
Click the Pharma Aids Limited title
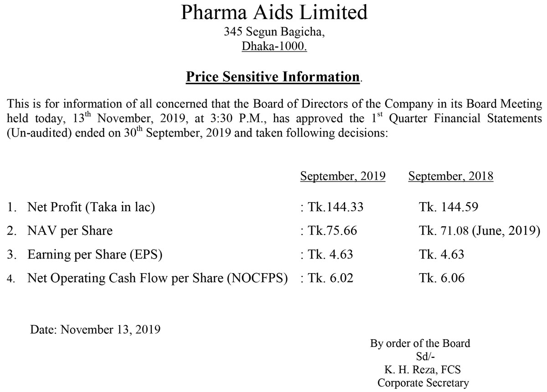click(274, 13)
